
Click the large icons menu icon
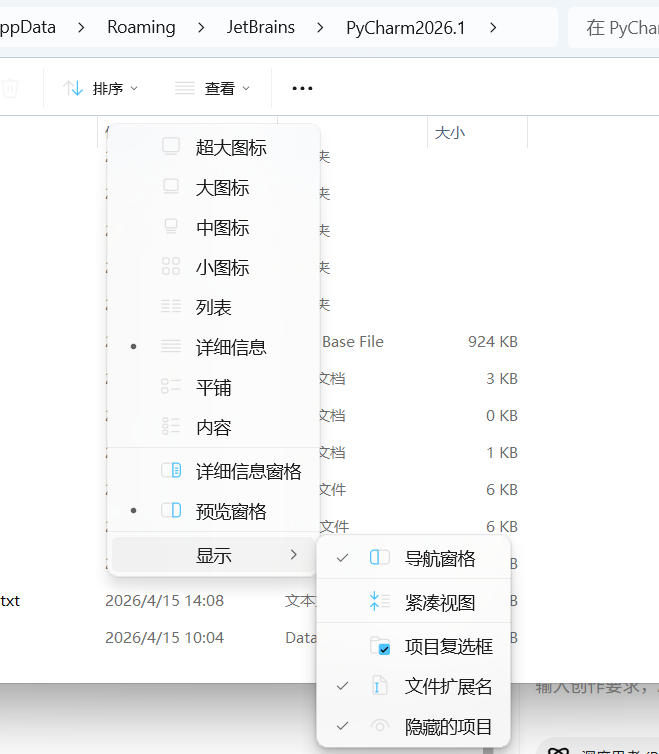(171, 187)
